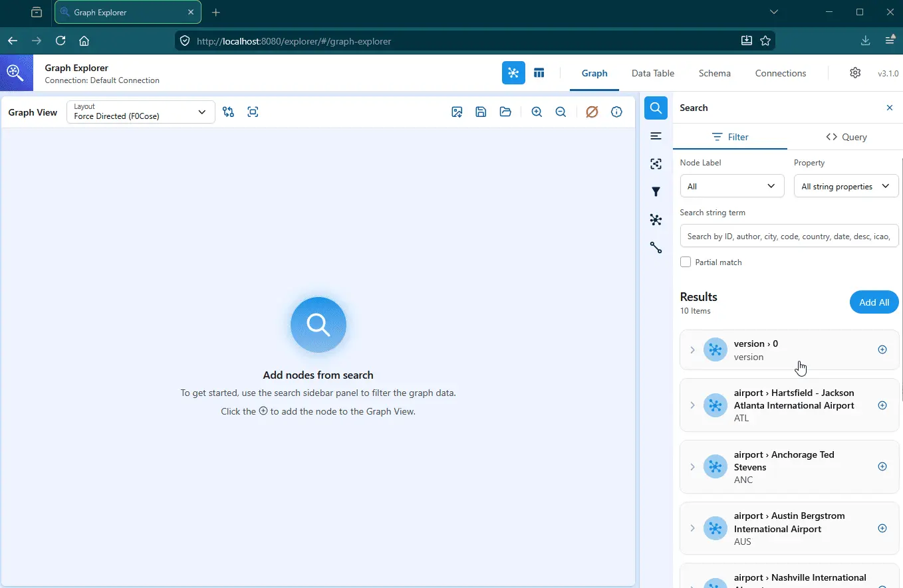Image resolution: width=903 pixels, height=588 pixels.
Task: Bookmark this page with the star
Action: tap(765, 41)
